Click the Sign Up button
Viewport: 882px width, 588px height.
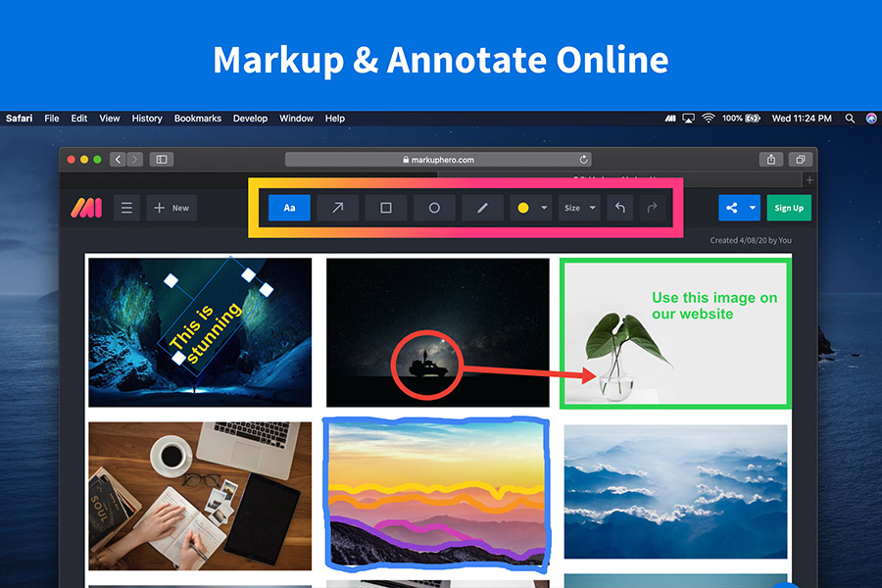789,208
